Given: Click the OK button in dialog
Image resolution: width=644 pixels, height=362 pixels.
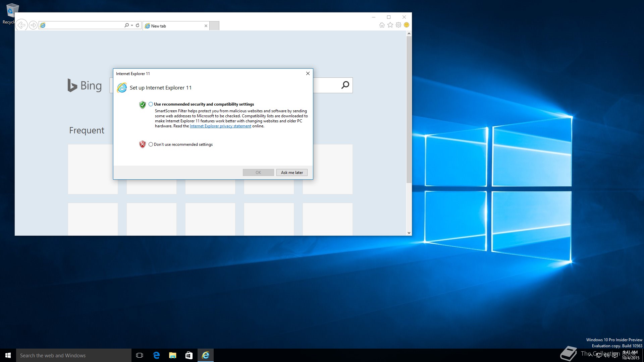Looking at the screenshot, I should pyautogui.click(x=258, y=173).
